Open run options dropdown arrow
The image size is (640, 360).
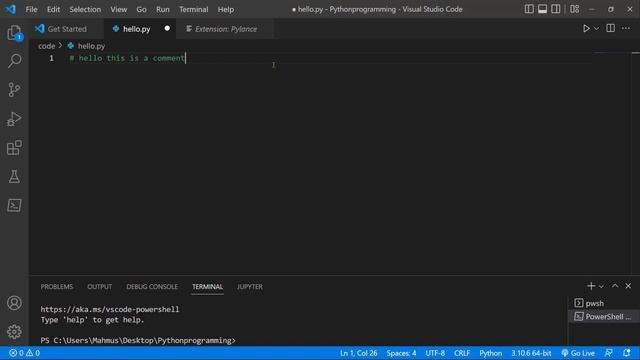tap(596, 29)
